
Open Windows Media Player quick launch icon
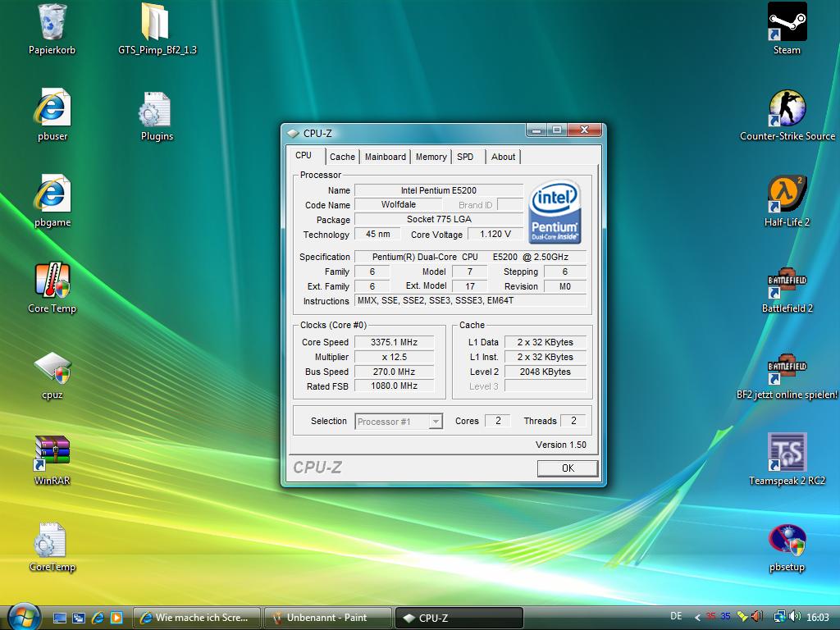point(116,619)
